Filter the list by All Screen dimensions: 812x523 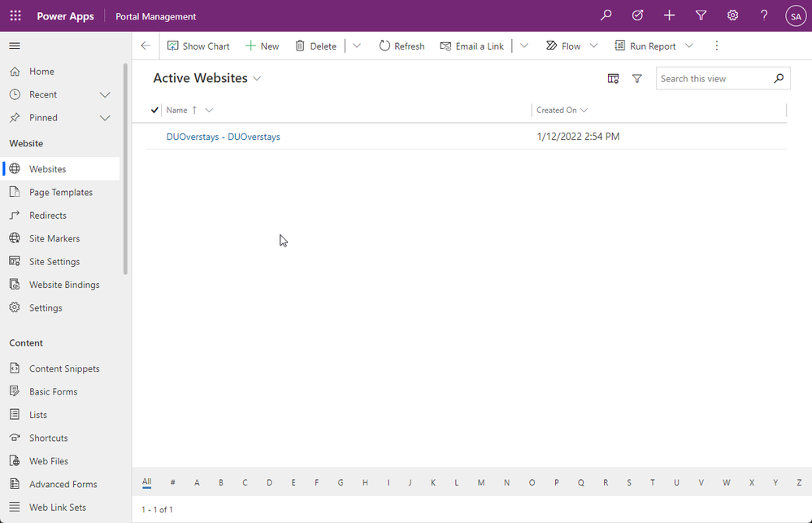pyautogui.click(x=146, y=482)
